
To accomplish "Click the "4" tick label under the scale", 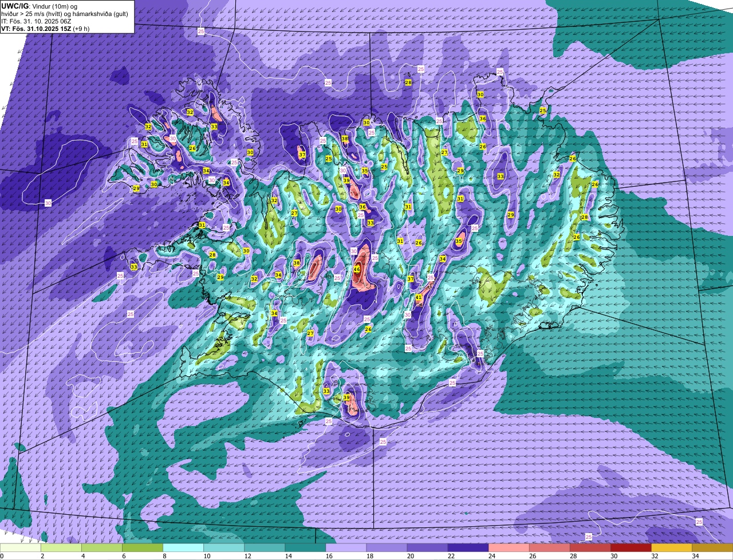I will 82,556.
